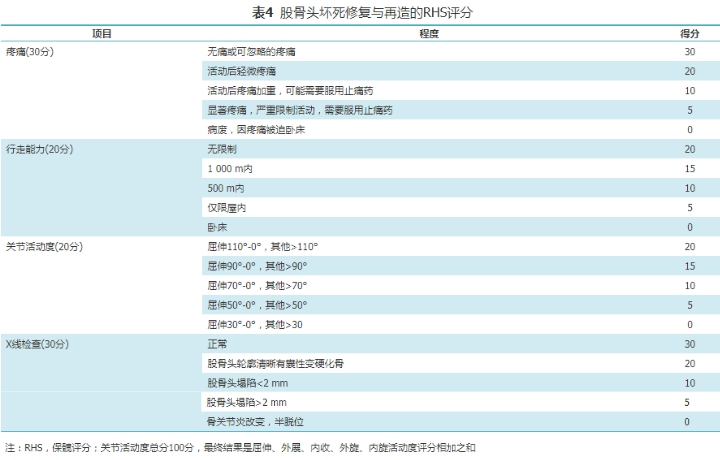Viewport: 720px width, 460px height.
Task: Click the text 股骨头轮廓清晰有囊性变硬化骨
Action: [276, 364]
